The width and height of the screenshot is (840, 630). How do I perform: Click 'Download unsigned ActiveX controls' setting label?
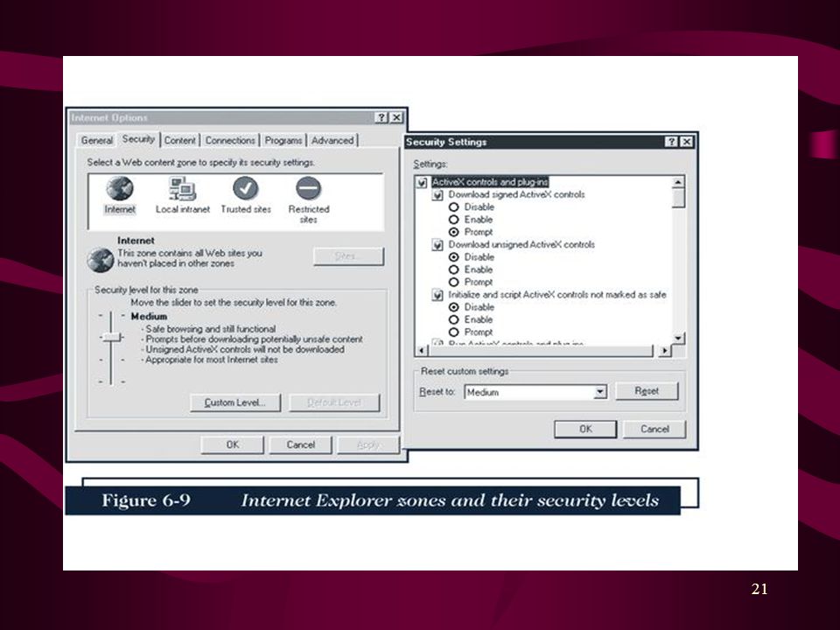521,244
